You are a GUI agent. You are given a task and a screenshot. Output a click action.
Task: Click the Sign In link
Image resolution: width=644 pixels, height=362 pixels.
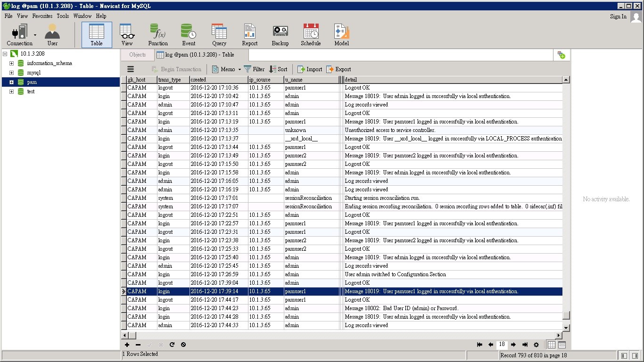[618, 16]
